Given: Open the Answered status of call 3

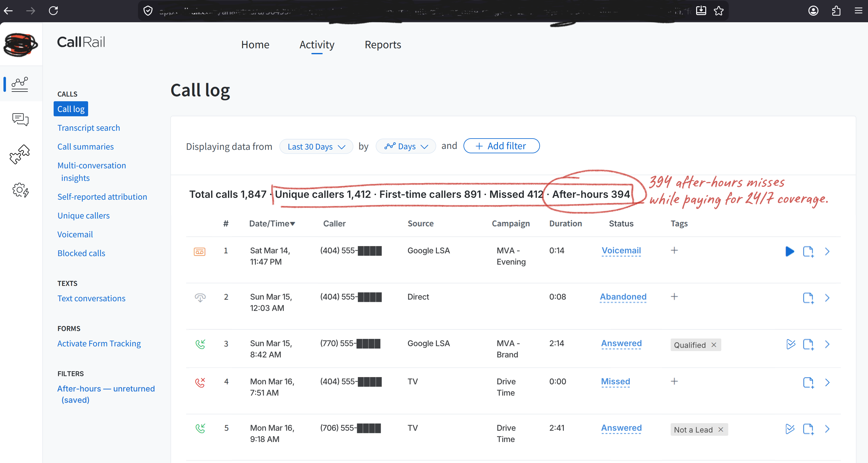Looking at the screenshot, I should pos(621,343).
